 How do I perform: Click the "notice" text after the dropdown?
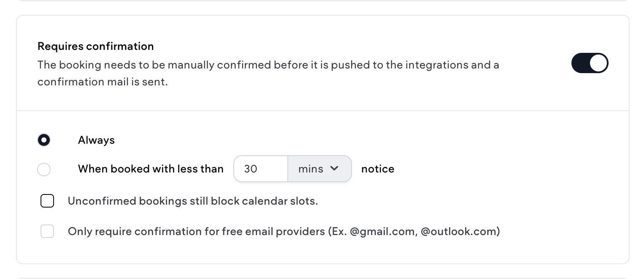coord(378,169)
